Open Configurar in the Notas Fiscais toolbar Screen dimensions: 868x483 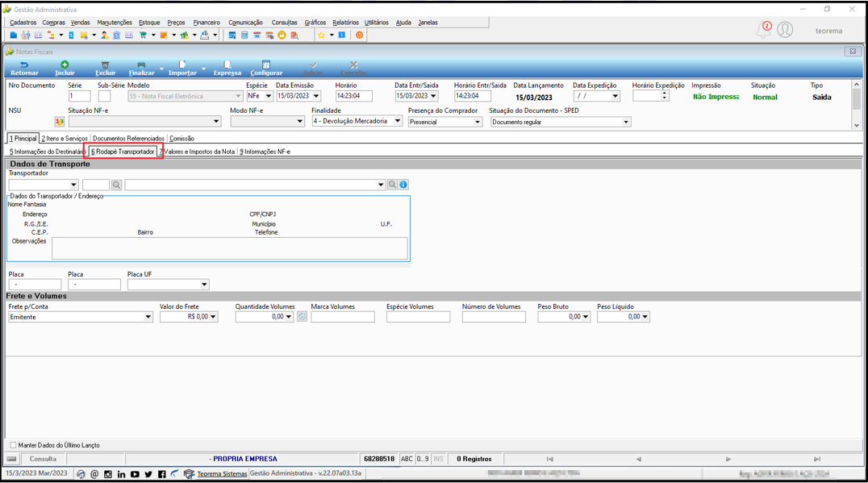click(266, 69)
